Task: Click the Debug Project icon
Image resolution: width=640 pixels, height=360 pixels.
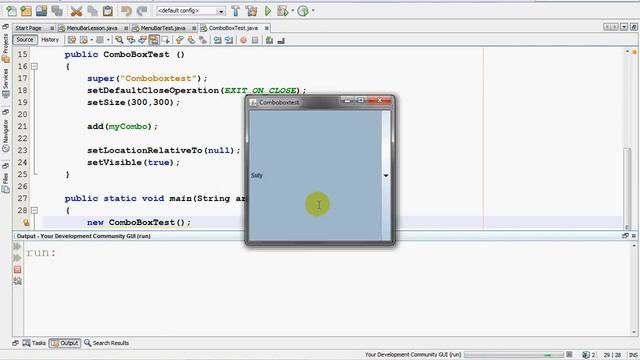Action: click(x=282, y=11)
